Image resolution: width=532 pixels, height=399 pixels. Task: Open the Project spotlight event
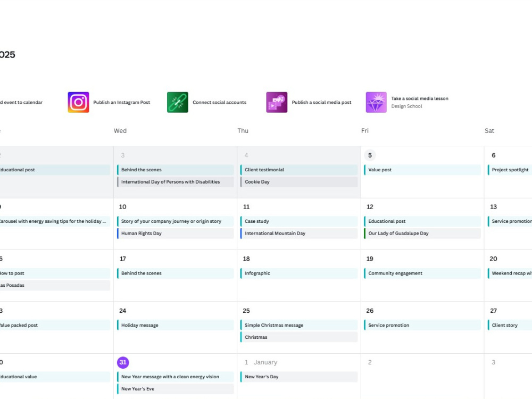tap(510, 170)
